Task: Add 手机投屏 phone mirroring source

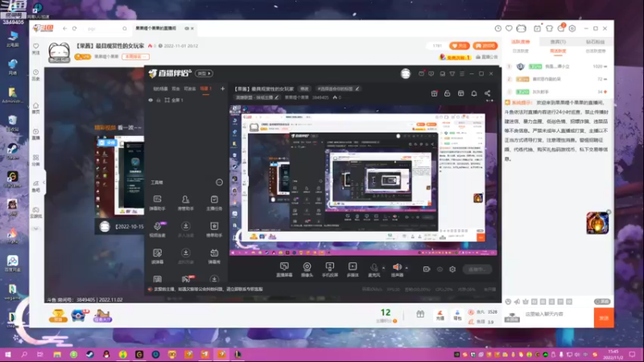Action: (x=330, y=269)
